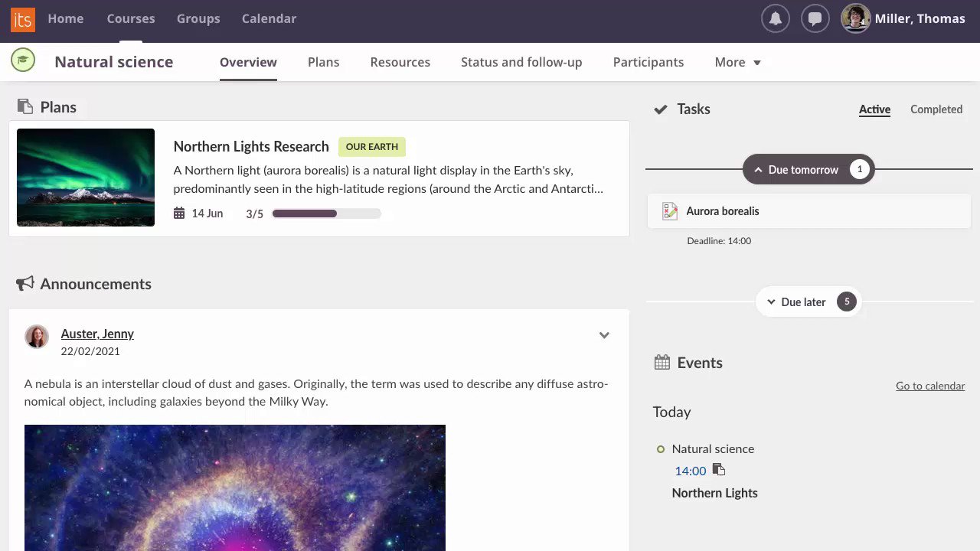Open the Courses menu

click(x=130, y=18)
